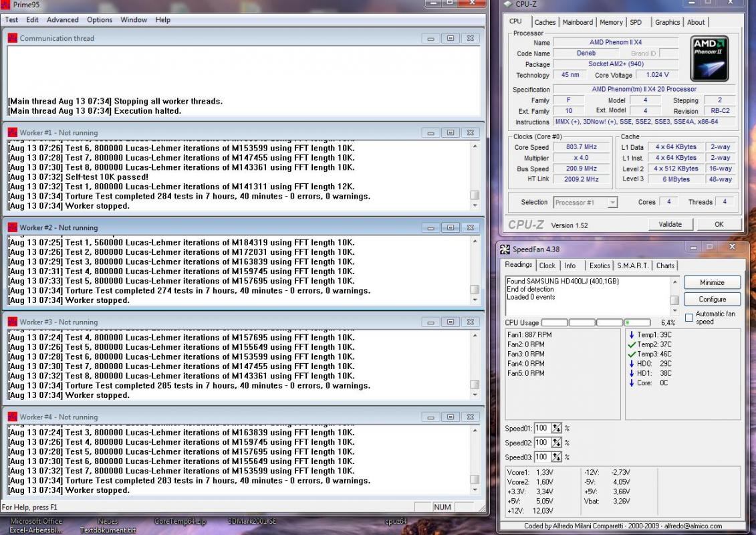
Task: Switch to the Info tab in SpeedFan
Action: 570,265
